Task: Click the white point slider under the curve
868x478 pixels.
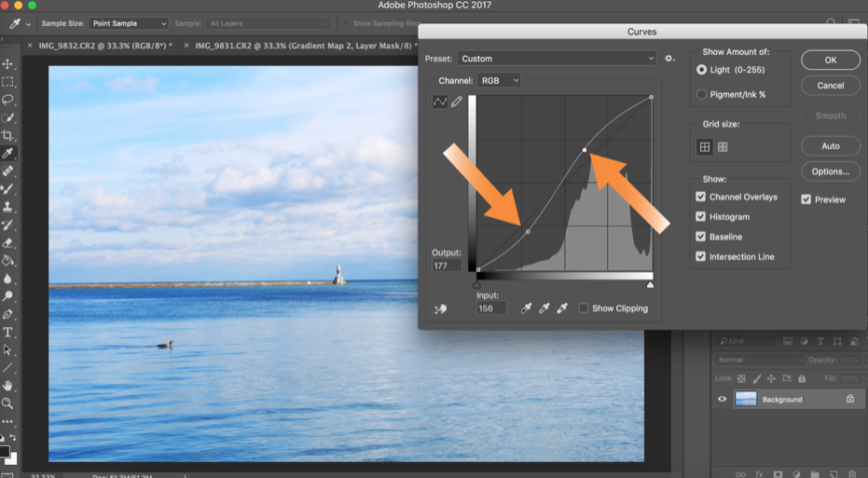Action: tap(651, 285)
